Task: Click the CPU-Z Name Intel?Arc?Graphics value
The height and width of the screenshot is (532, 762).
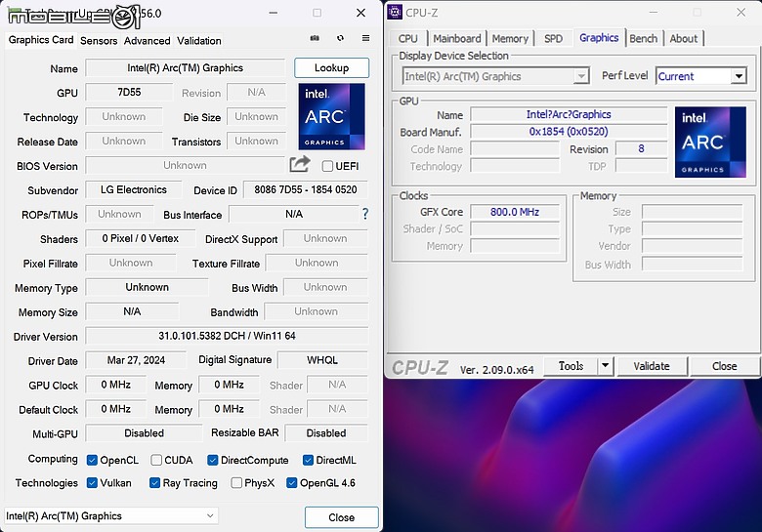Action: [569, 114]
